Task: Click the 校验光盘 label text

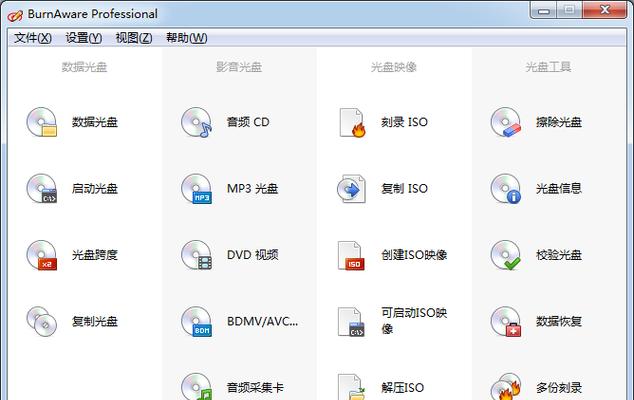Action: coord(559,255)
